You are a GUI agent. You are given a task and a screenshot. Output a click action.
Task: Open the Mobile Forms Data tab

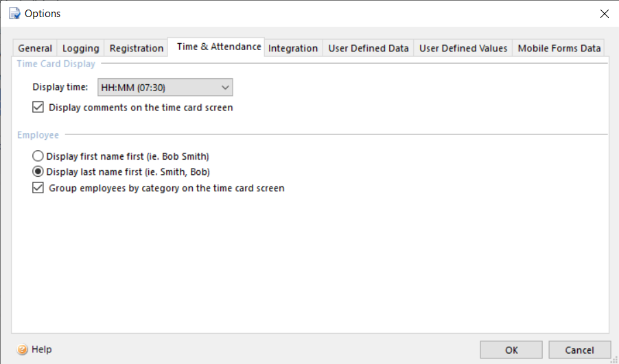point(559,48)
